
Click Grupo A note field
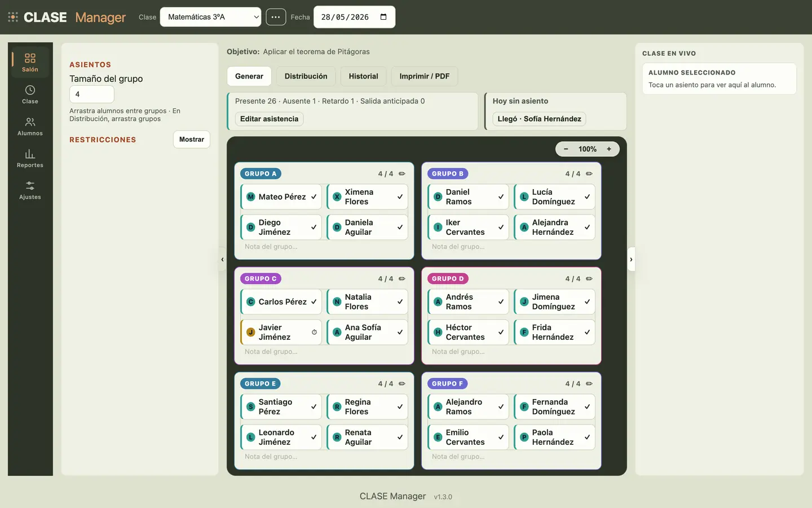(324, 247)
